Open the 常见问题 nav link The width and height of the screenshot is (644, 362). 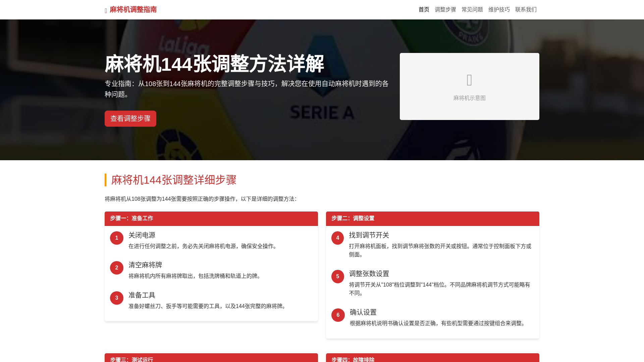(x=472, y=10)
